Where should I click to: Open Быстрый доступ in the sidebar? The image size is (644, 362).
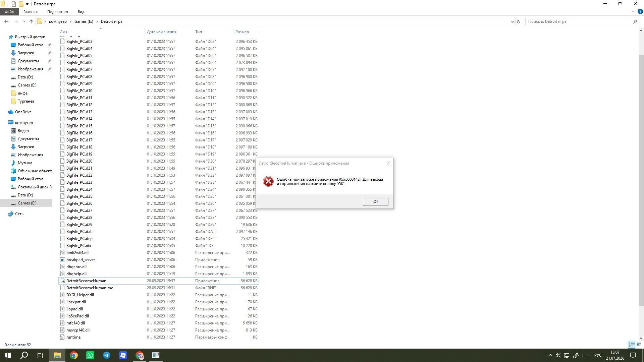click(30, 37)
